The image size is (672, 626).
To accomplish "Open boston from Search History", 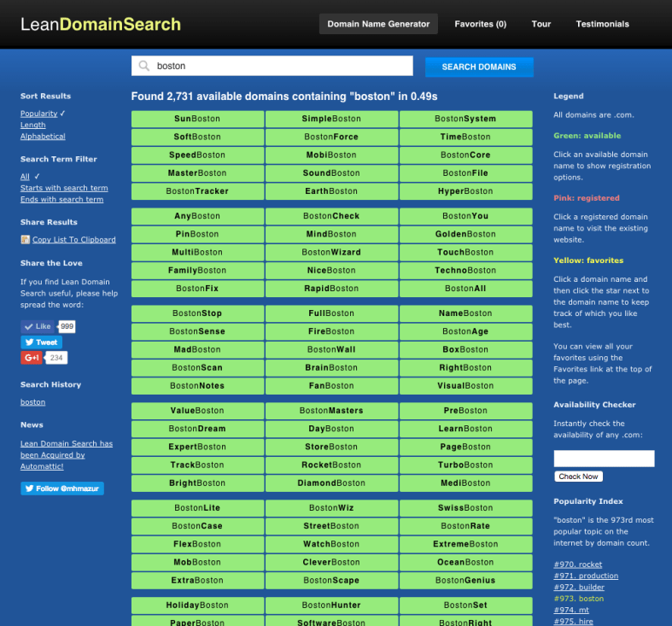I will pos(32,401).
